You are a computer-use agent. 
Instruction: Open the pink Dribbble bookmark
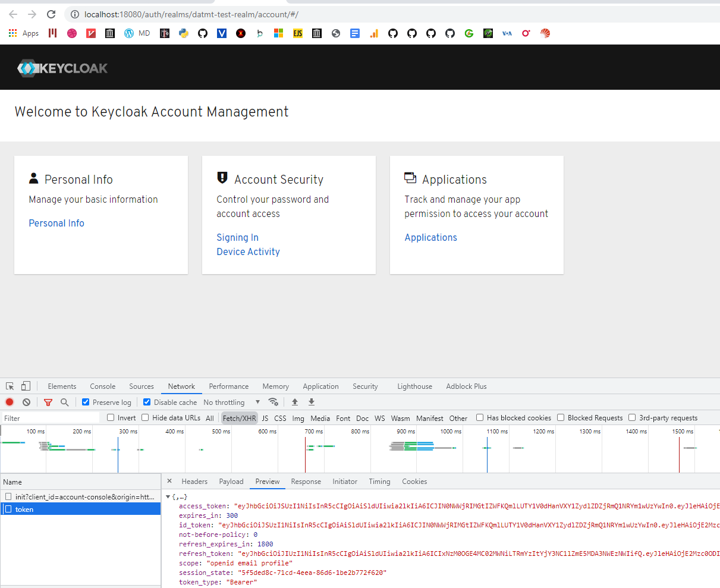tap(72, 33)
